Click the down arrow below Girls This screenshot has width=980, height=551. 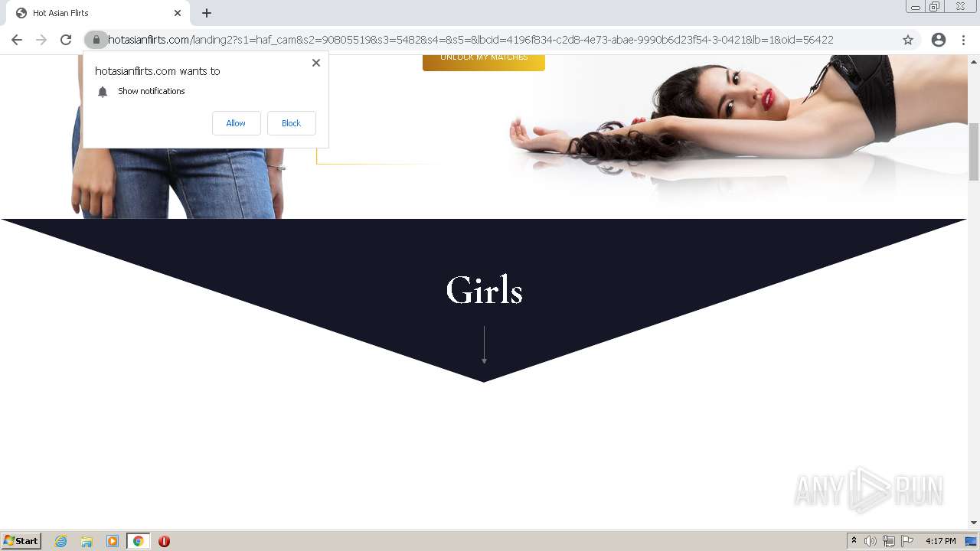[x=484, y=344]
